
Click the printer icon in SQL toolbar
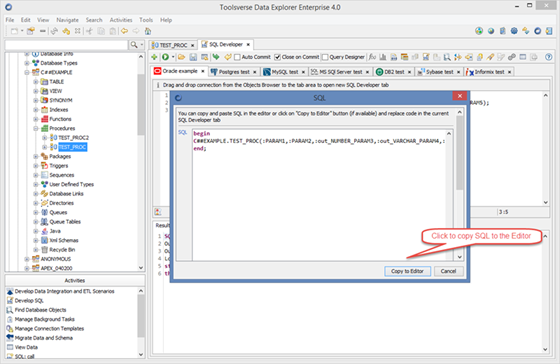[x=533, y=57]
